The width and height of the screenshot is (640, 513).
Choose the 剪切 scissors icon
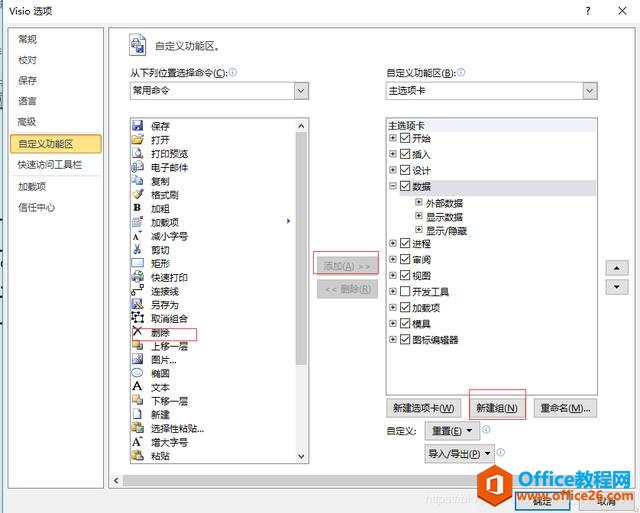138,249
